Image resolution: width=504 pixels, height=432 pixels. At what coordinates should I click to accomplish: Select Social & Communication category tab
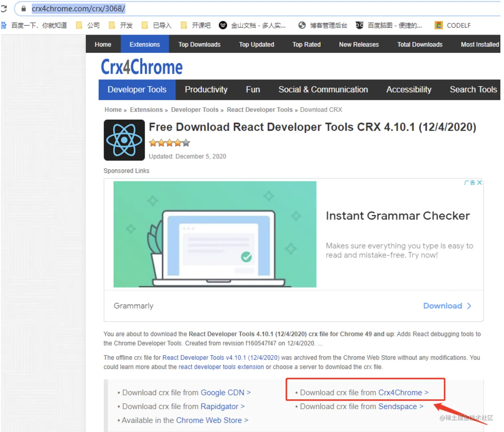coord(323,90)
